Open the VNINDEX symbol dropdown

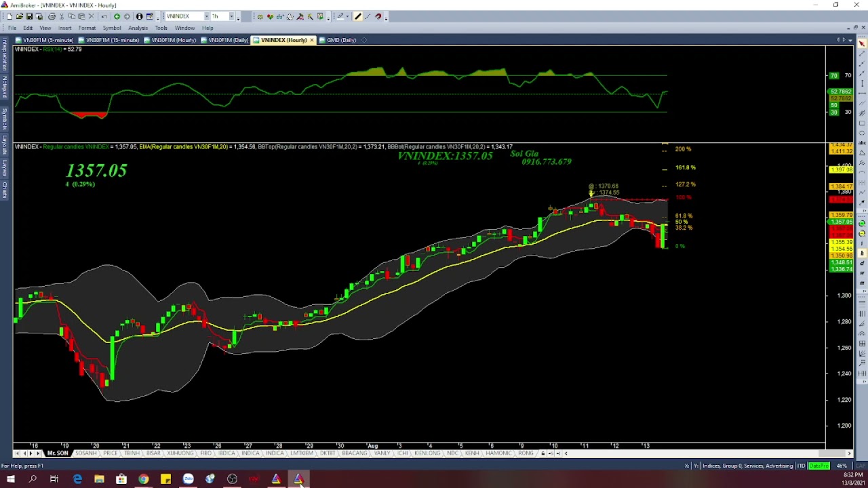pyautogui.click(x=206, y=16)
